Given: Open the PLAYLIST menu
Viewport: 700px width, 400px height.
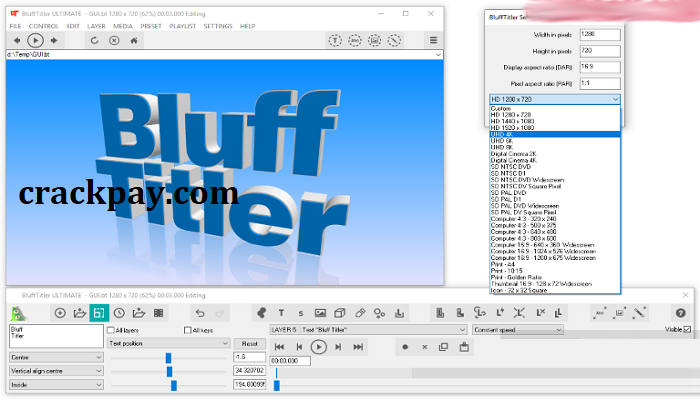Looking at the screenshot, I should click(183, 26).
